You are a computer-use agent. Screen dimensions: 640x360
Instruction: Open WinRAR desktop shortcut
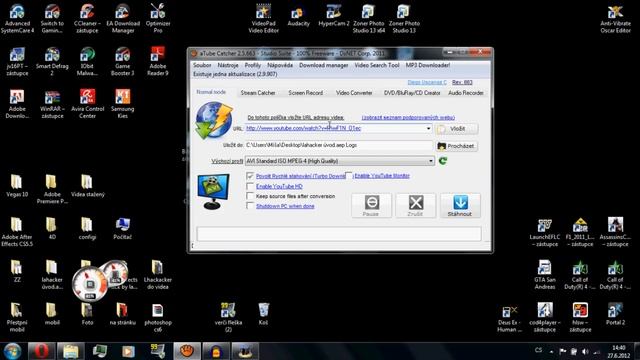coord(52,104)
